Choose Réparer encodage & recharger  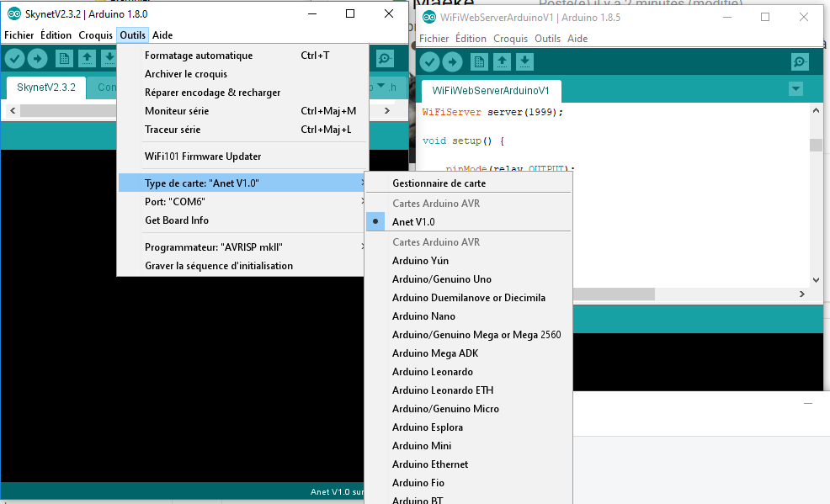(x=242, y=92)
